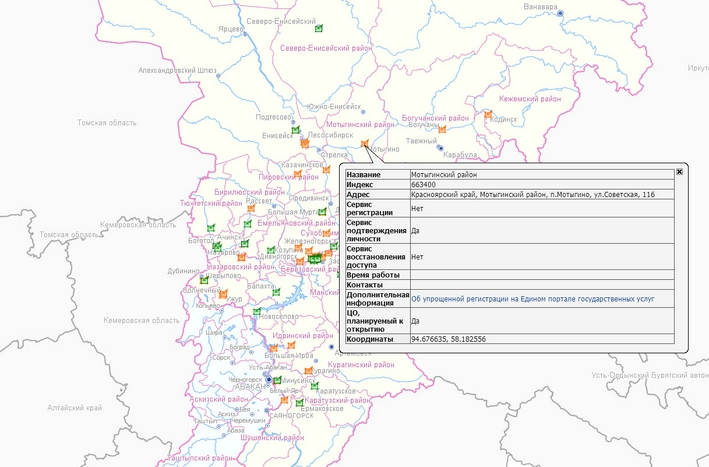
Task: Select the orange marker near Лесосибирск
Action: click(304, 143)
